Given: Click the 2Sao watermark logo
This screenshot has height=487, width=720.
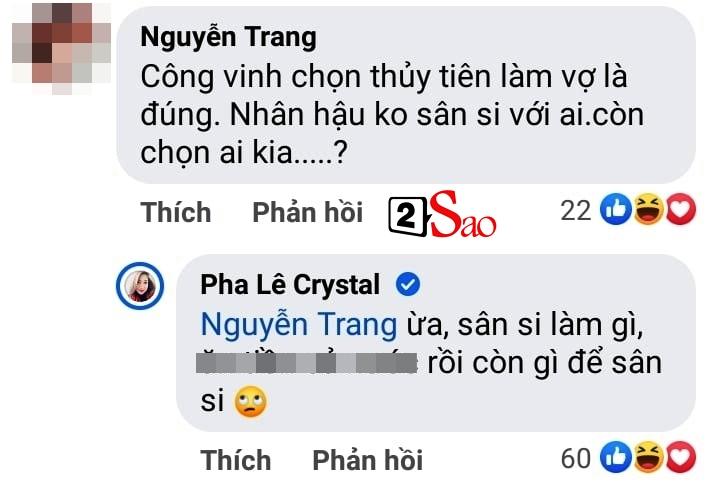Looking at the screenshot, I should (442, 214).
